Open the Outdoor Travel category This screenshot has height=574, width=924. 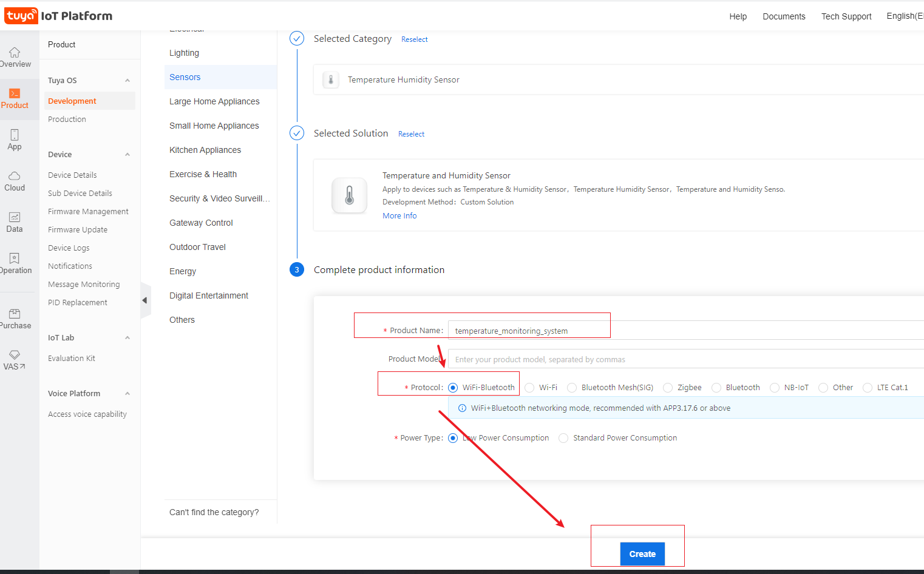220,247
